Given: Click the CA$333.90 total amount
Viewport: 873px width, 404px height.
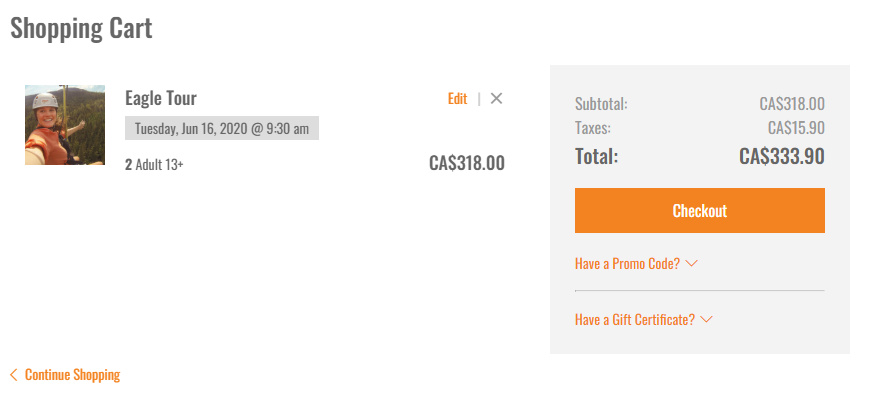Looking at the screenshot, I should tap(782, 156).
